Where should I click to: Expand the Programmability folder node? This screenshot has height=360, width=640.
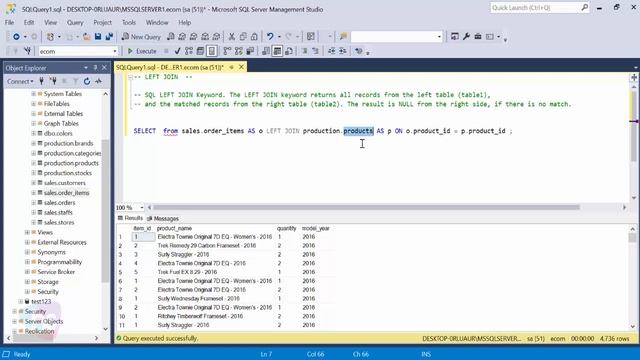point(27,262)
